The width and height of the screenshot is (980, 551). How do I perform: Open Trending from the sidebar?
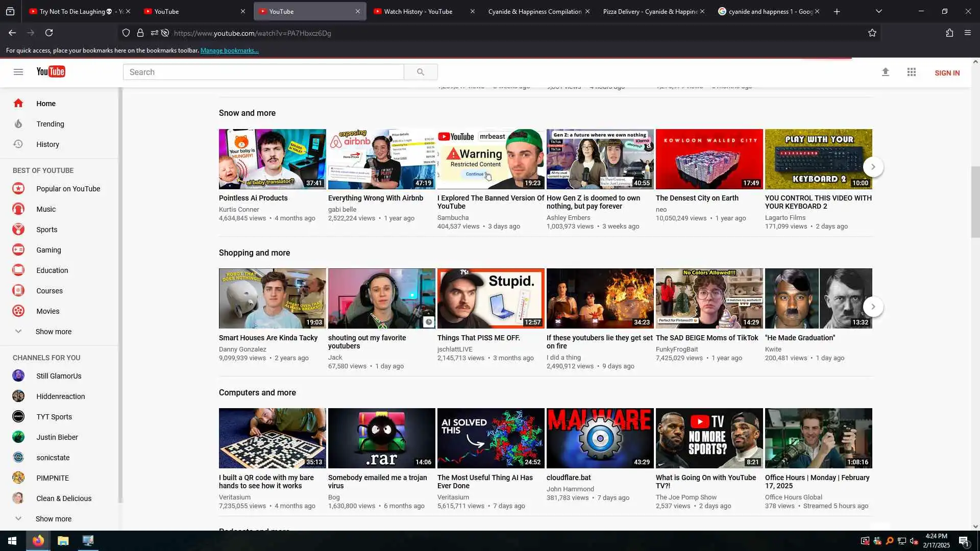point(50,124)
